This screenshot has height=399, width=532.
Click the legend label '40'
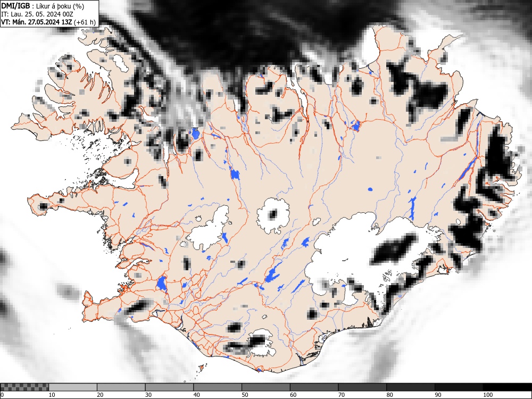[x=196, y=395]
